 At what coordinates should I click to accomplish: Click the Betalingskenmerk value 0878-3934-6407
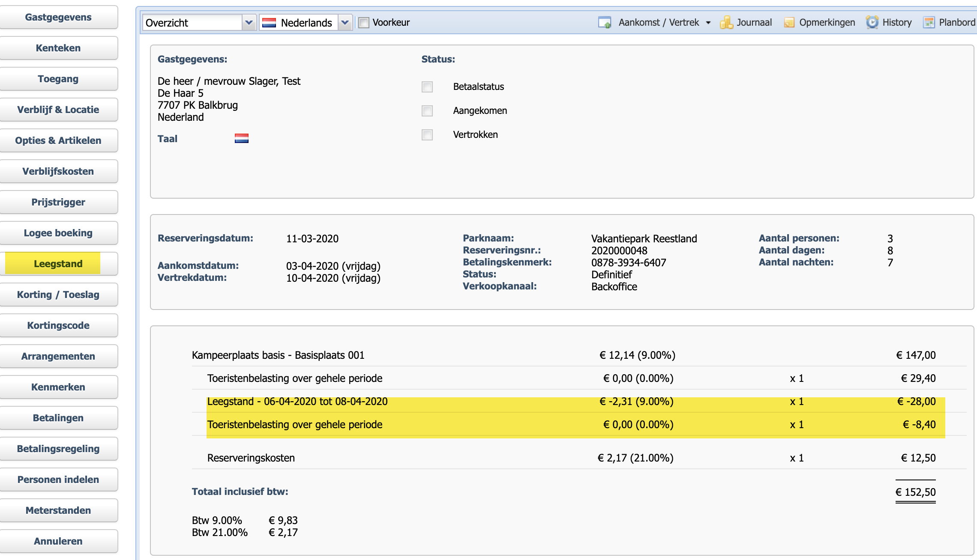click(629, 263)
